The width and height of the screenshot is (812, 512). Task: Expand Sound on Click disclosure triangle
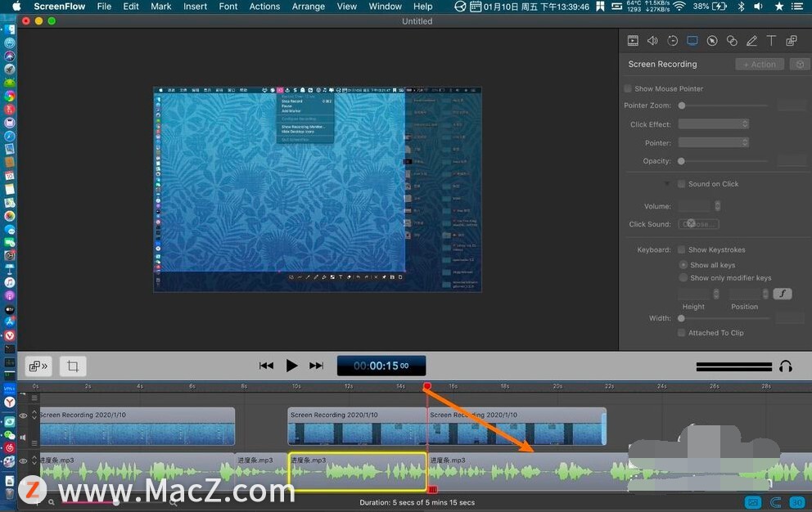click(x=666, y=184)
